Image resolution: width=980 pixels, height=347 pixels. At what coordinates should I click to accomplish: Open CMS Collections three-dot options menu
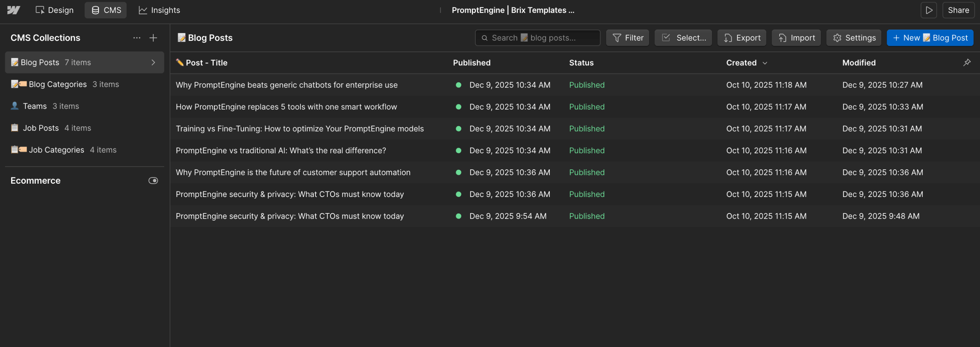pos(136,38)
